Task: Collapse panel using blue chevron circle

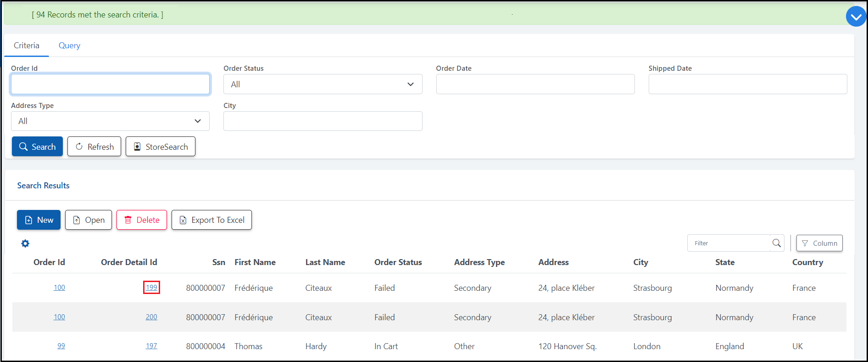Action: (x=856, y=17)
